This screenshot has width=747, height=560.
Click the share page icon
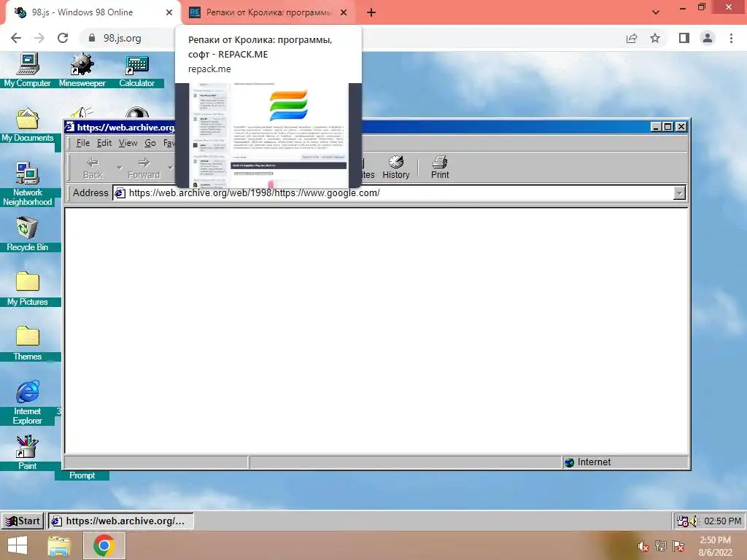click(632, 38)
